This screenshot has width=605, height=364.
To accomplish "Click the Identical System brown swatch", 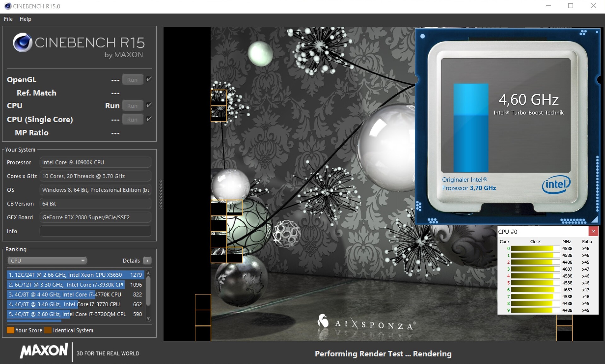I will coord(48,330).
